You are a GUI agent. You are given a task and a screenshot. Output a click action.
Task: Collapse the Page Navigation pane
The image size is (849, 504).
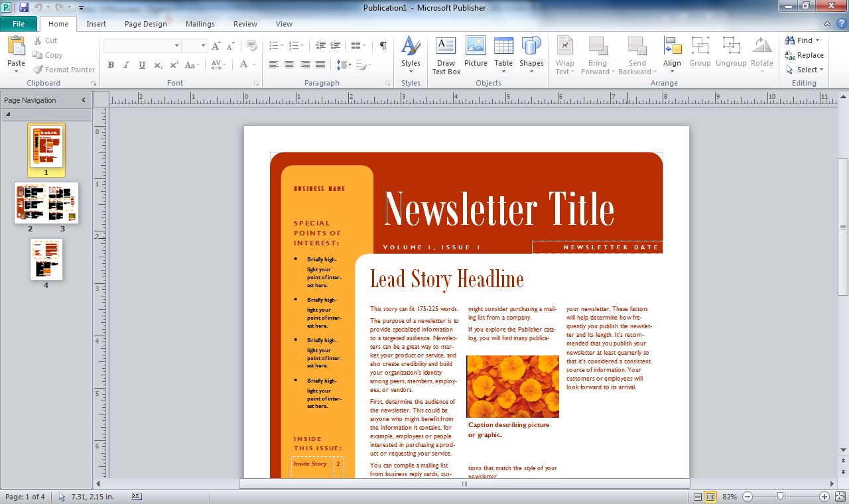pos(84,100)
